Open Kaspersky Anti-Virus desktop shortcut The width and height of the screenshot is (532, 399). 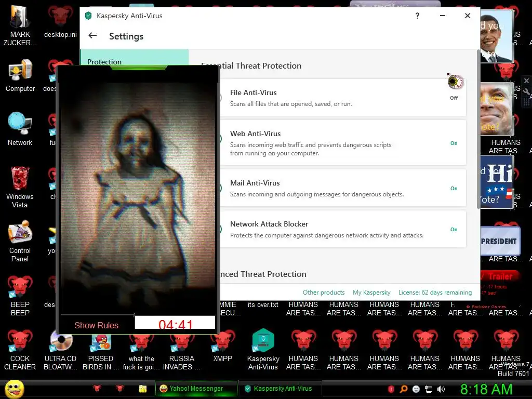263,350
